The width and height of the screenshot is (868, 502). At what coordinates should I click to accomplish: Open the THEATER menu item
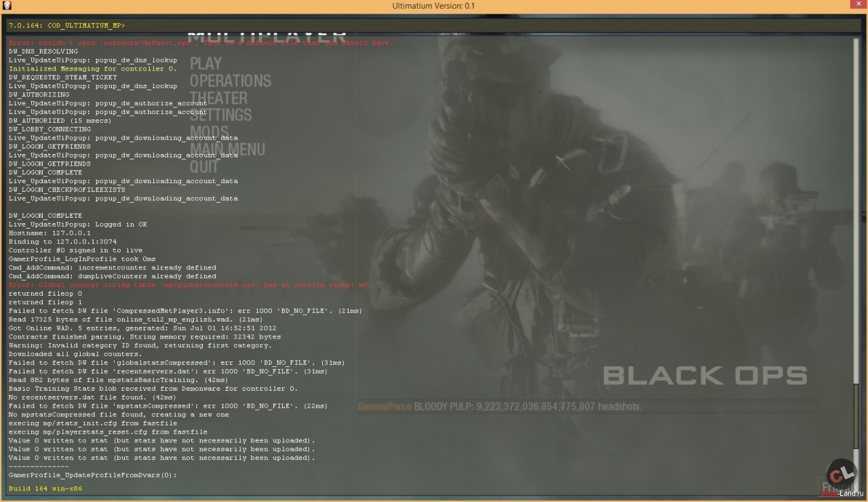coord(219,98)
